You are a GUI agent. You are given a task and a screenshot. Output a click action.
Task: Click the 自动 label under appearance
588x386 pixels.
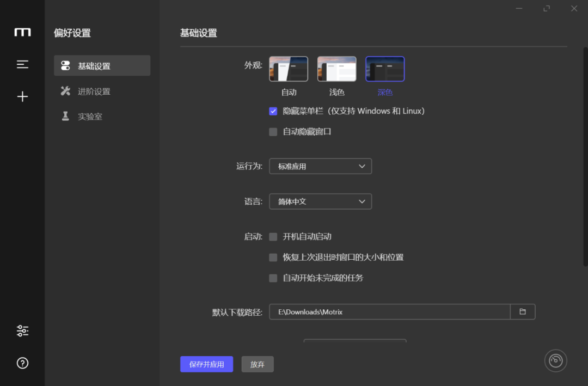tap(289, 92)
